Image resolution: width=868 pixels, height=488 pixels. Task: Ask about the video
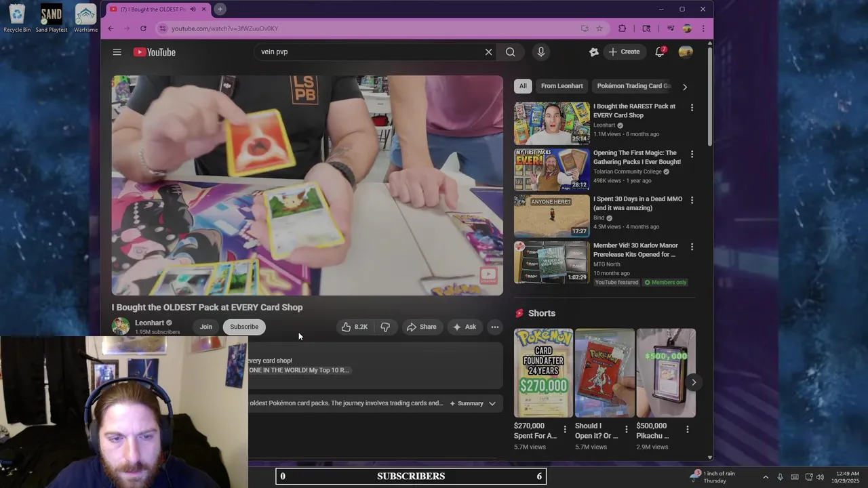tap(465, 327)
